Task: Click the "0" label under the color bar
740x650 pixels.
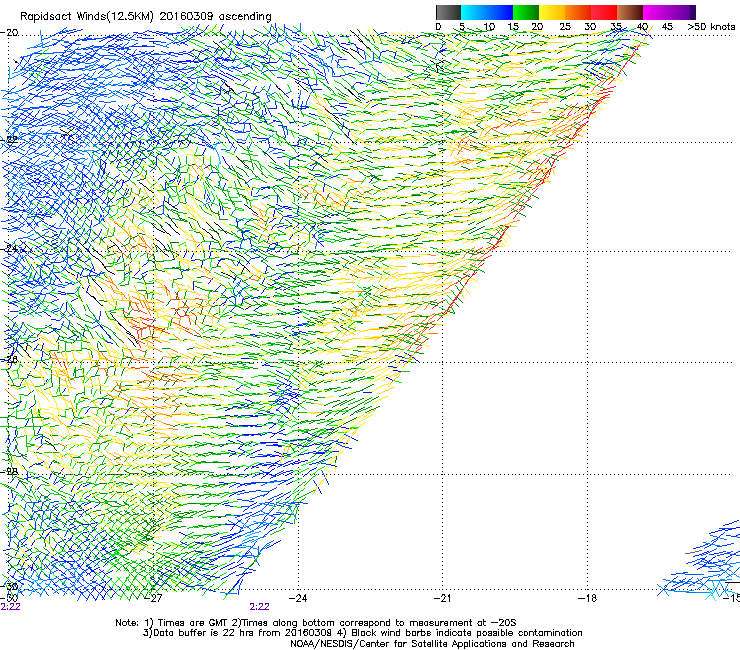Action: (x=438, y=27)
